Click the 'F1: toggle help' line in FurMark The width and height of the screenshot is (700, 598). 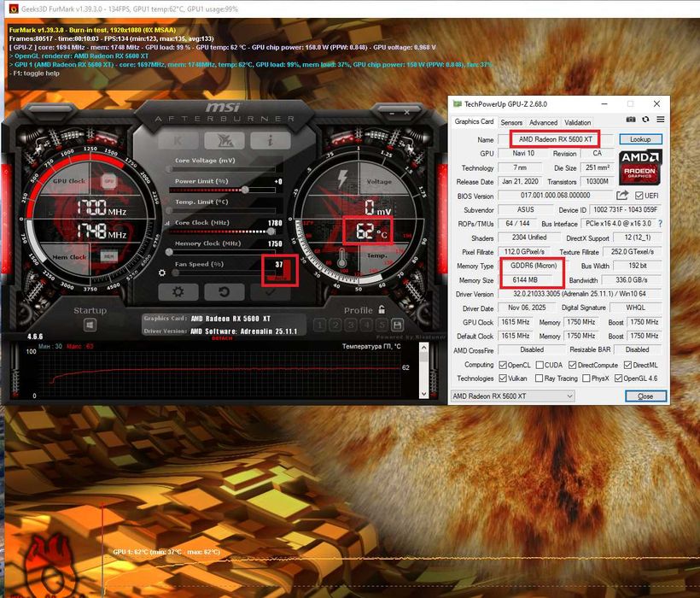[34, 73]
